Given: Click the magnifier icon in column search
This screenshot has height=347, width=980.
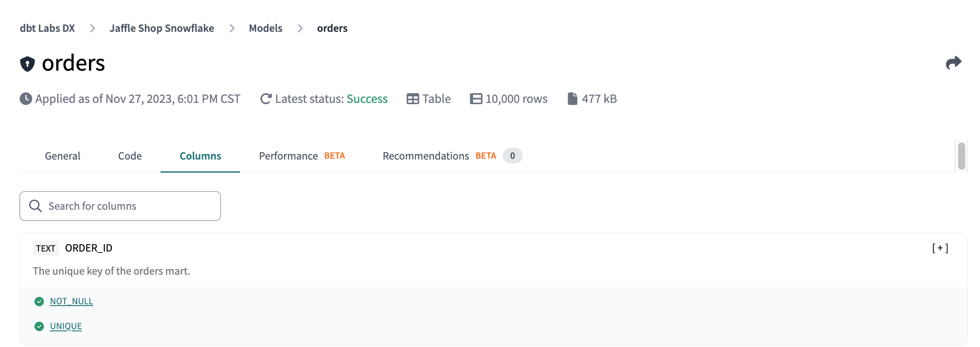Looking at the screenshot, I should (35, 206).
